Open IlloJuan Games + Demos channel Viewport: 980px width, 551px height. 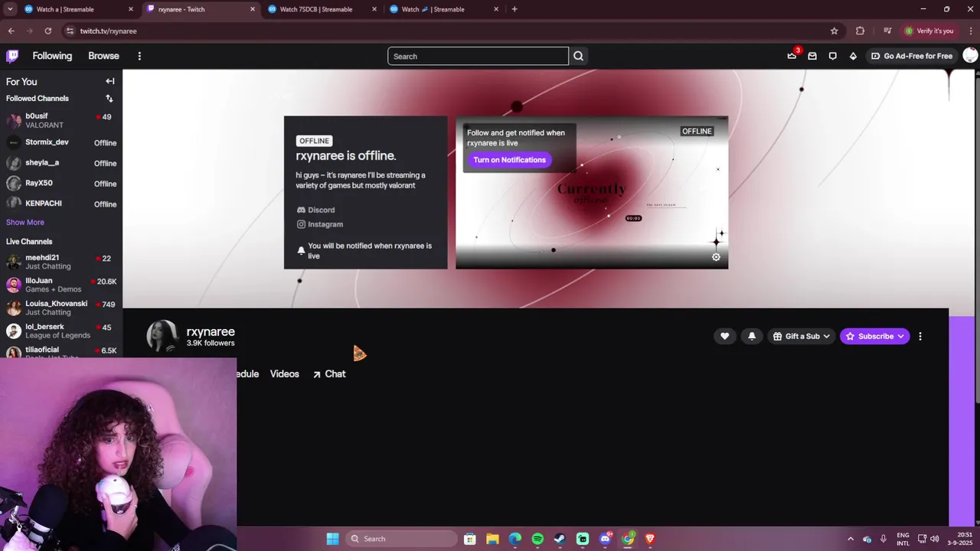coord(61,285)
